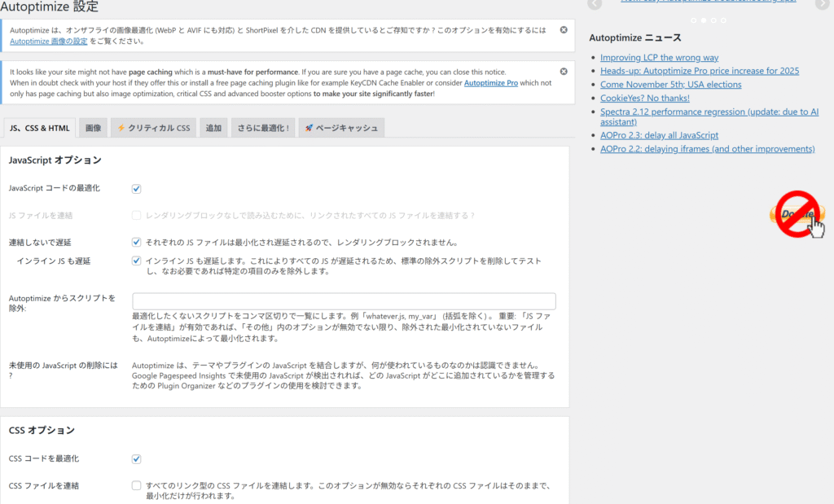Image resolution: width=834 pixels, height=504 pixels.
Task: Open 'AOPro 2.3: delay all JavaScript' link
Action: [x=659, y=135]
